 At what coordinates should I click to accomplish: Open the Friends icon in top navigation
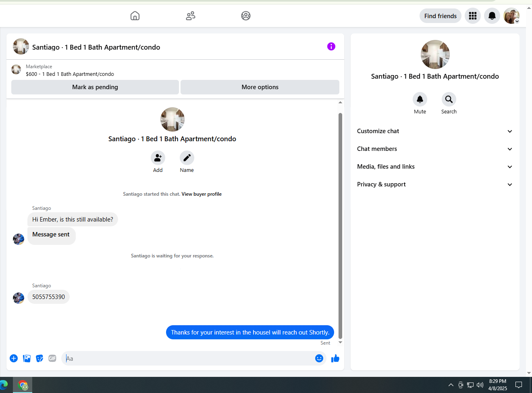(x=191, y=16)
